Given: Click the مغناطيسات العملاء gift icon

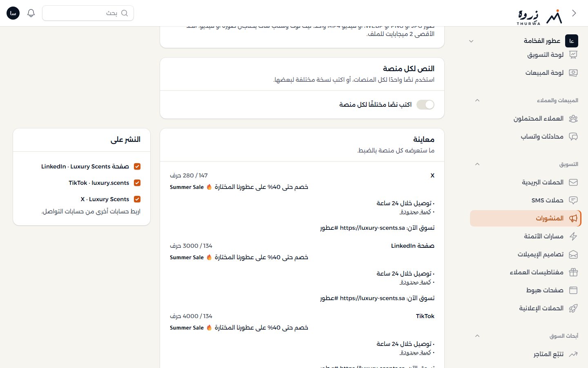Looking at the screenshot, I should 573,272.
